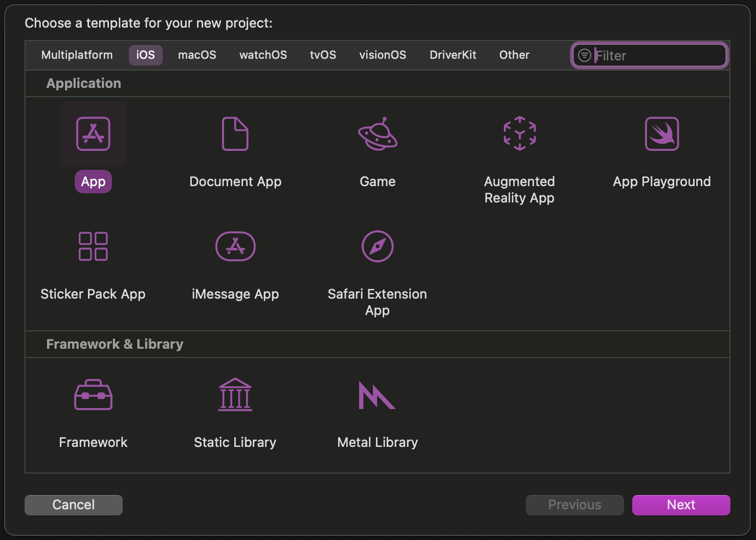Open the macOS platform tab
The image size is (756, 540).
[197, 55]
